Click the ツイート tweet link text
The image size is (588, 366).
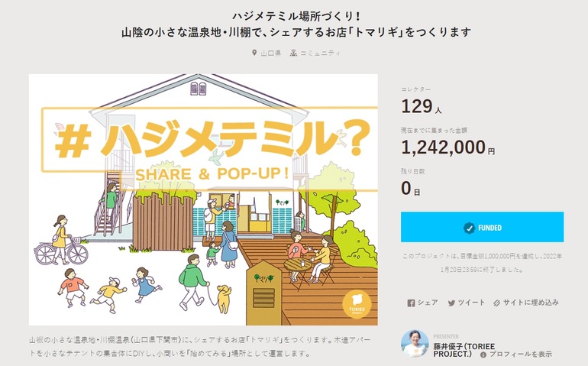[471, 303]
